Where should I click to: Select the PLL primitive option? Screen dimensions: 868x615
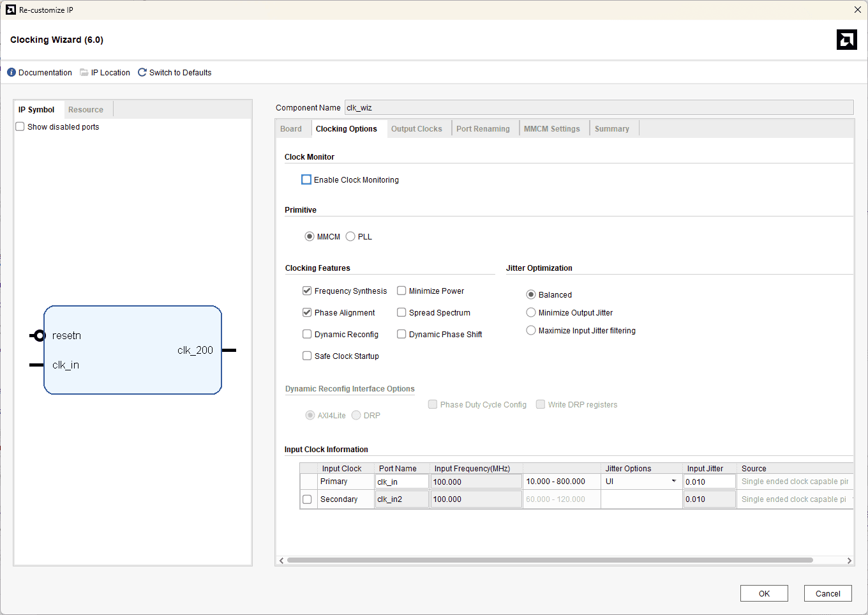coord(350,237)
